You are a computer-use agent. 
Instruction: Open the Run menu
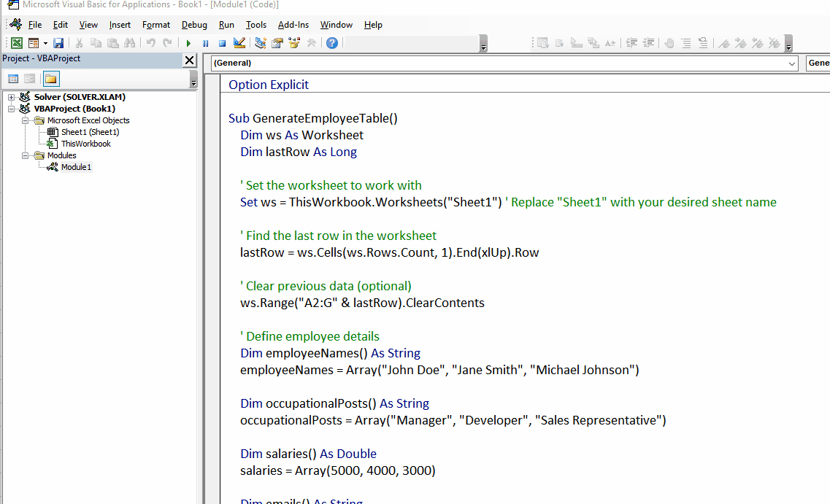point(226,25)
